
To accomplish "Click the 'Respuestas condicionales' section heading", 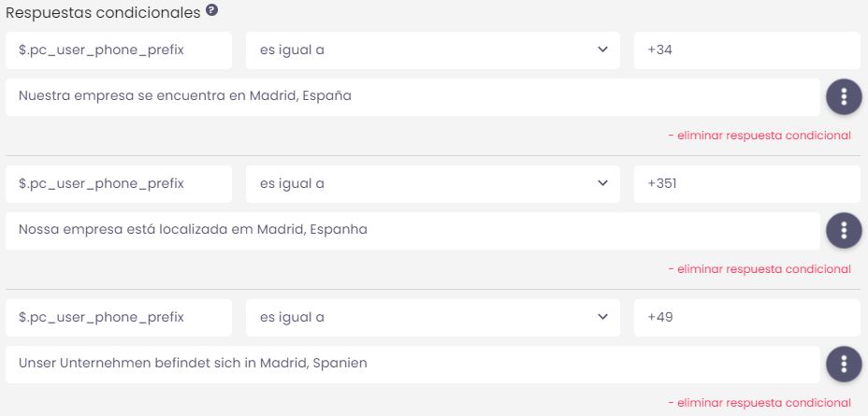I will pos(103,12).
